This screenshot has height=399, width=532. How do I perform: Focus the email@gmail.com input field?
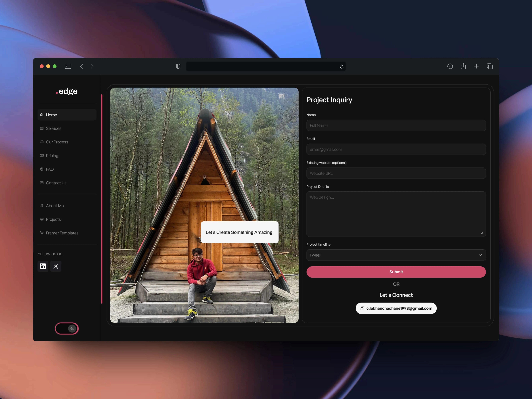(396, 149)
